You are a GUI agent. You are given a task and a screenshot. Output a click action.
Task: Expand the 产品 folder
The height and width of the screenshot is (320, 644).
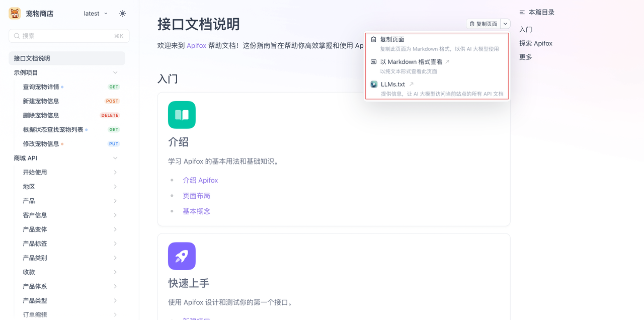coord(67,201)
